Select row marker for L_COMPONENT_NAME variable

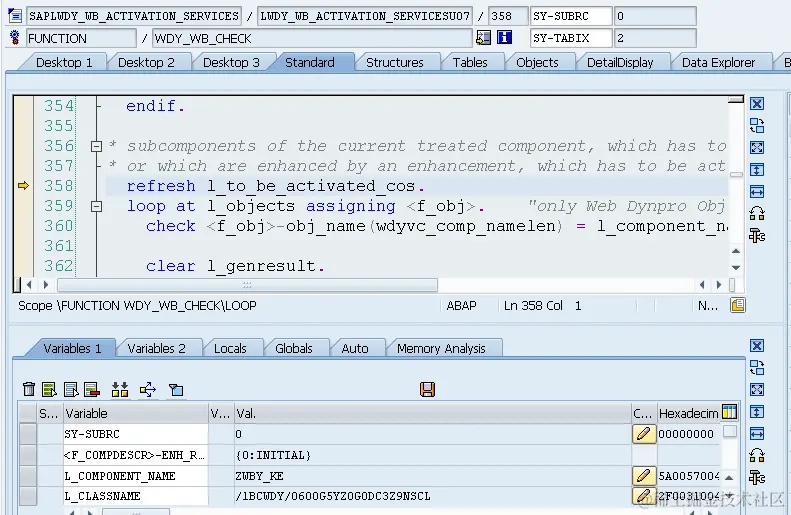(x=28, y=476)
